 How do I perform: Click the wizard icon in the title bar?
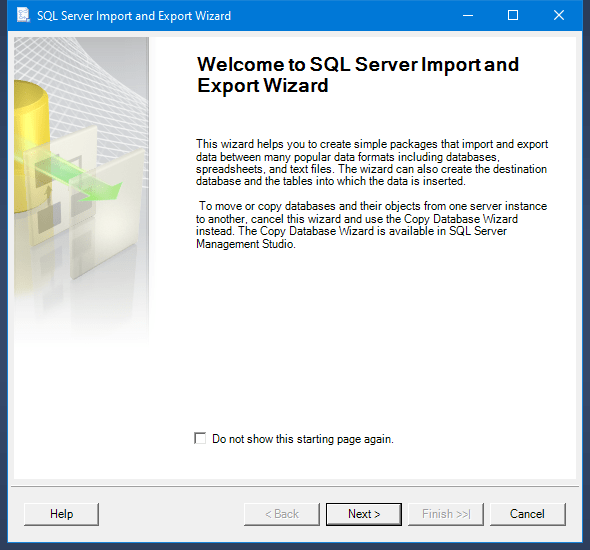(x=23, y=15)
